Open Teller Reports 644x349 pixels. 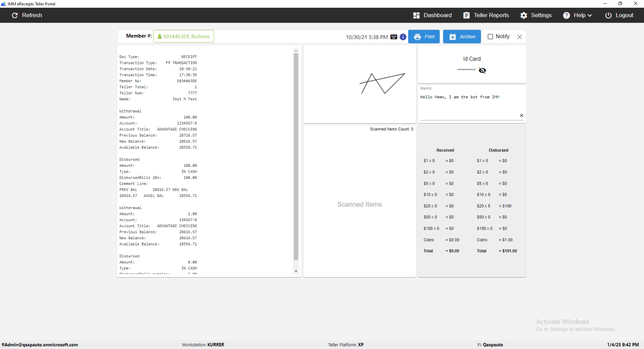pos(486,15)
